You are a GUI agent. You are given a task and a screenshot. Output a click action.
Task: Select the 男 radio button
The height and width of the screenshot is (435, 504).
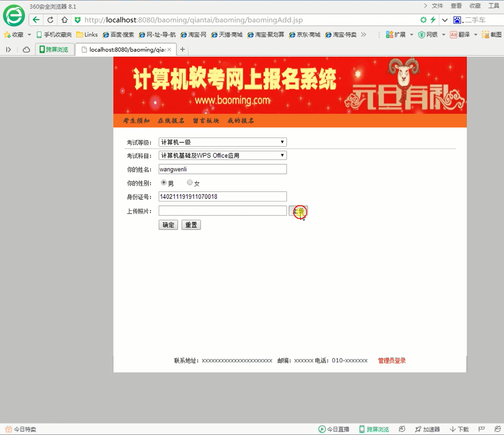pos(164,182)
